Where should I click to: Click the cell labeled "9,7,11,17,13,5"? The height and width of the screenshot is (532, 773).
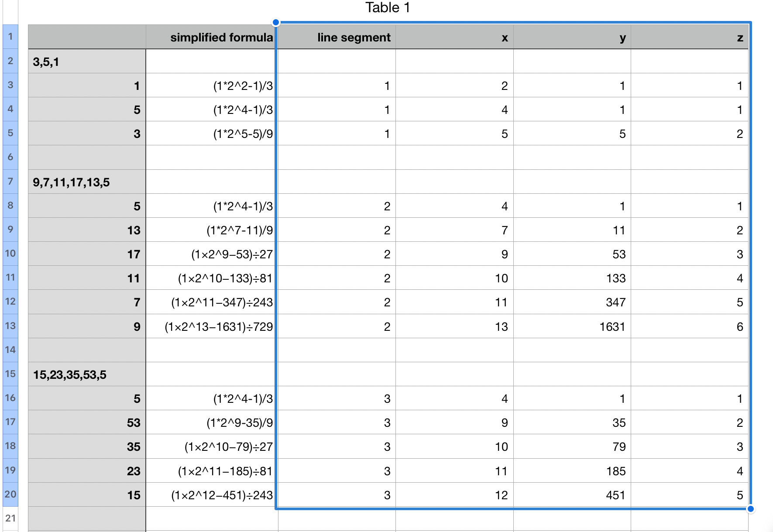[87, 182]
